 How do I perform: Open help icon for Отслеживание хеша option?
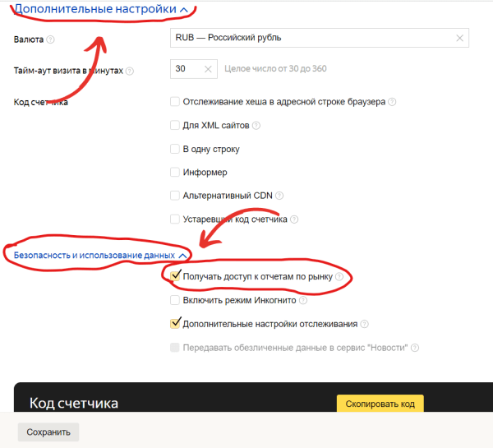392,102
